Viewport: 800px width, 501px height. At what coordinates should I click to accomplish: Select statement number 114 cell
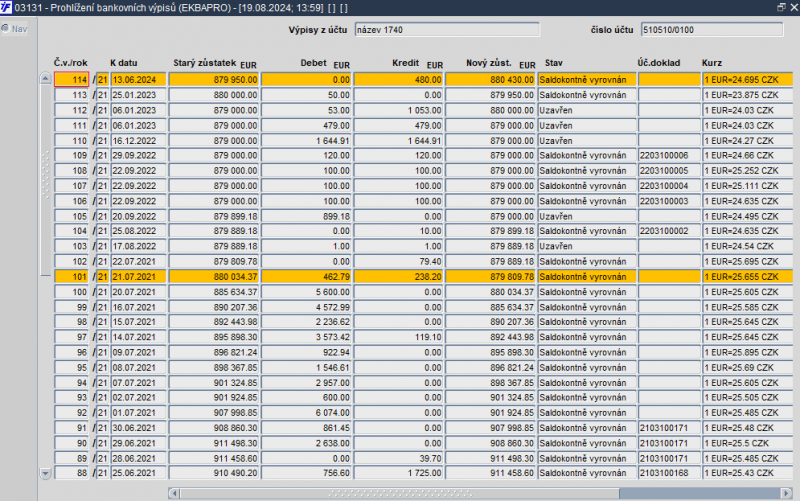click(x=71, y=80)
